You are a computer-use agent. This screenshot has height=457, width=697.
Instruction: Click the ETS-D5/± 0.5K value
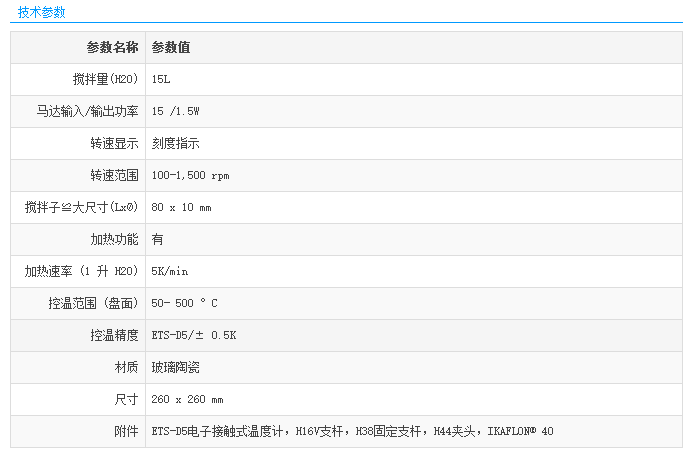coord(193,336)
